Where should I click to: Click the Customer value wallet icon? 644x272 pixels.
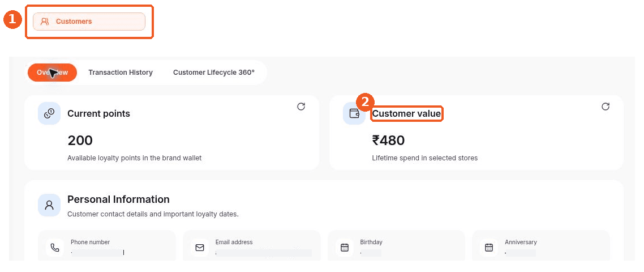coord(354,113)
